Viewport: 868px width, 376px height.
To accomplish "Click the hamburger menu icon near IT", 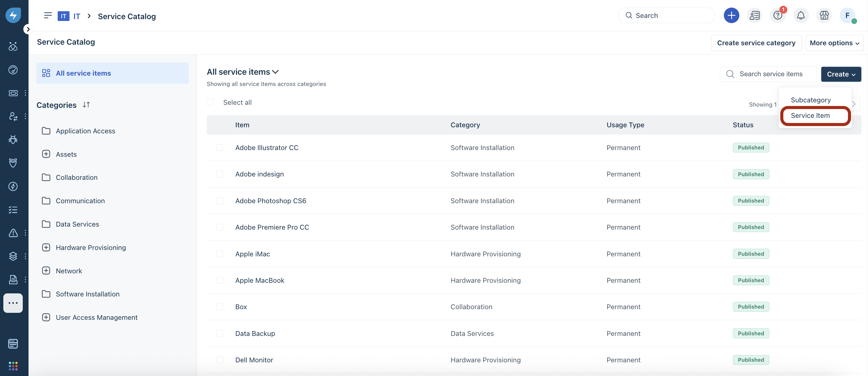I will pos(48,15).
